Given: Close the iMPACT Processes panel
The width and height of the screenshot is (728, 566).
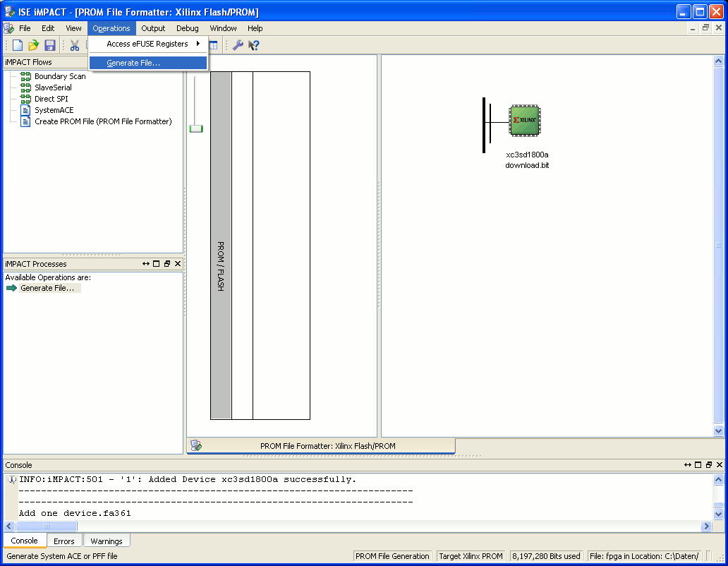Looking at the screenshot, I should tap(178, 264).
